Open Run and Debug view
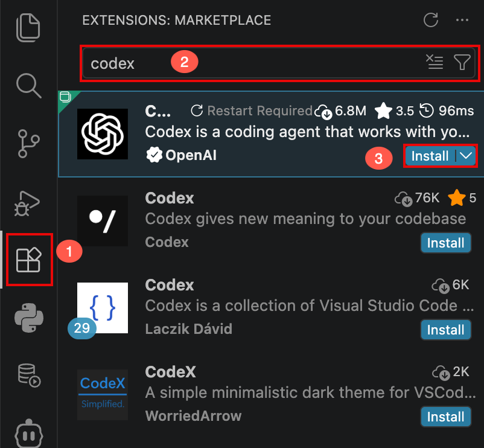This screenshot has width=484, height=448. pos(27,203)
